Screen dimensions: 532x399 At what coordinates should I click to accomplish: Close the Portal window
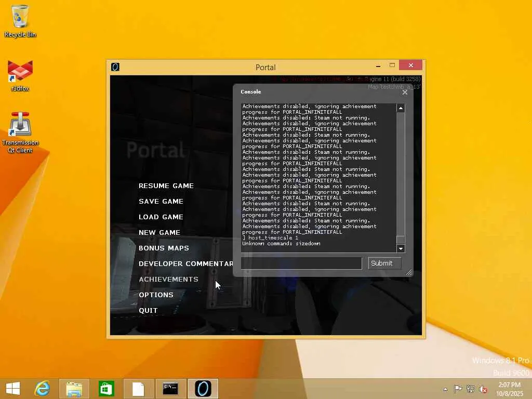(x=411, y=65)
